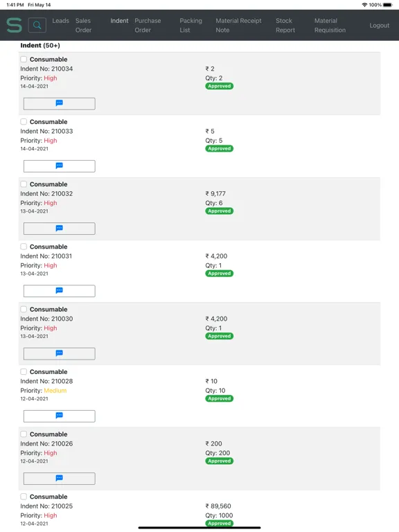Open the Stock Report menu
Screen dimensions: 399x532
[x=285, y=26]
